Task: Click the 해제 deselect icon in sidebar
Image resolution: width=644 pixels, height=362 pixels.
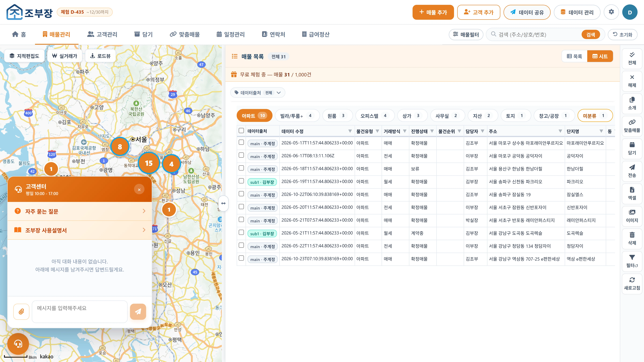Action: tap(632, 81)
